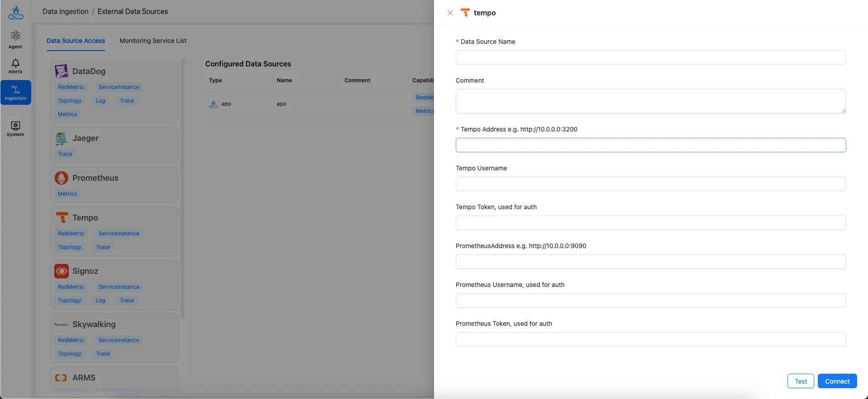The height and width of the screenshot is (399, 868).
Task: Select the Jaeger data source icon
Action: coord(61,138)
